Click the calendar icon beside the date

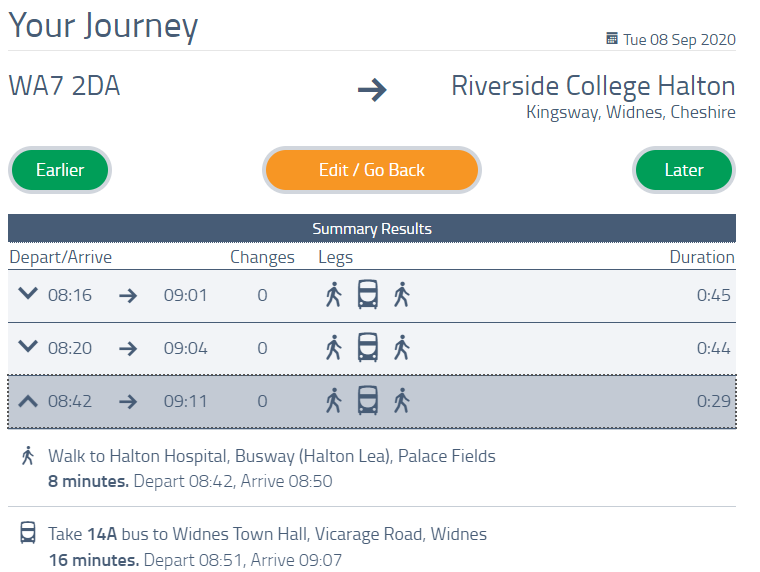click(612, 39)
